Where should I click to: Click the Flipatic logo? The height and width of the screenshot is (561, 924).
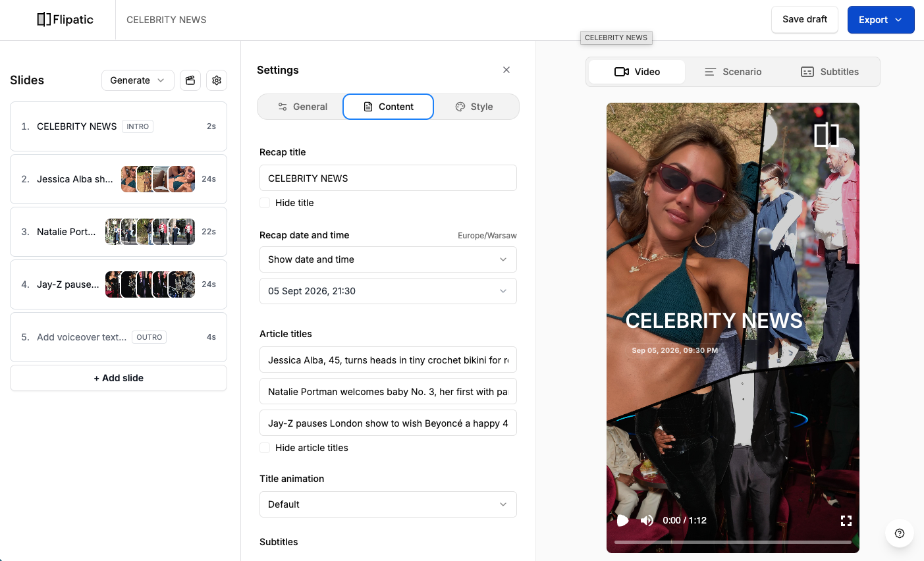point(65,20)
